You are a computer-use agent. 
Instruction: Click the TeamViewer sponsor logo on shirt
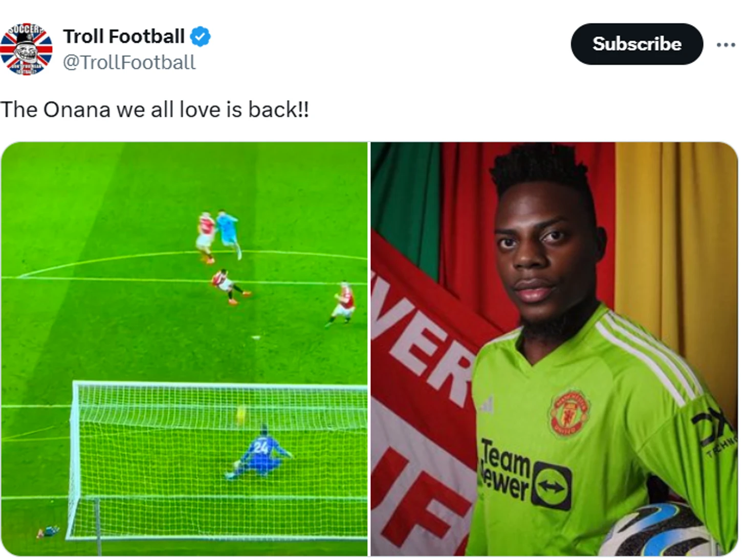coord(525,474)
